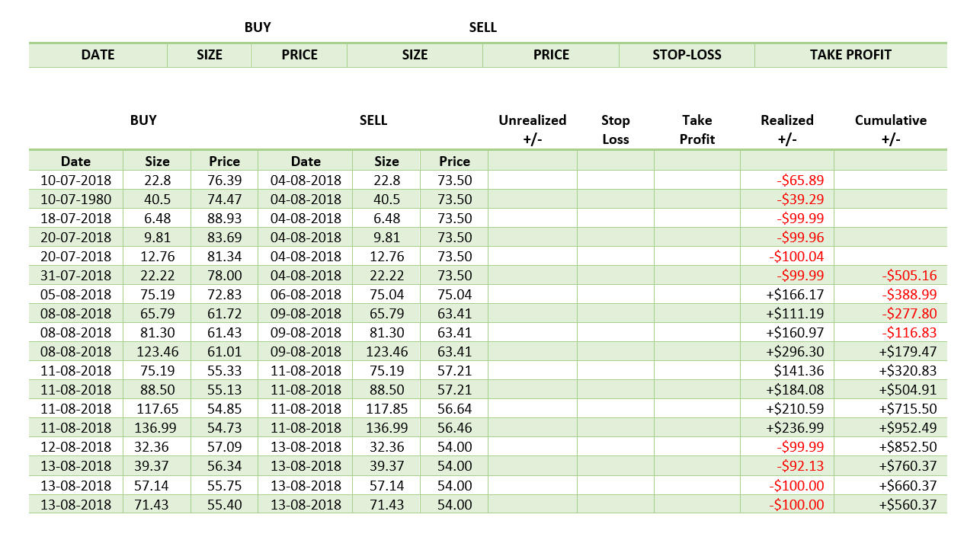Click realized loss cell -$65.89
The width and height of the screenshot is (980, 540).
pyautogui.click(x=787, y=181)
